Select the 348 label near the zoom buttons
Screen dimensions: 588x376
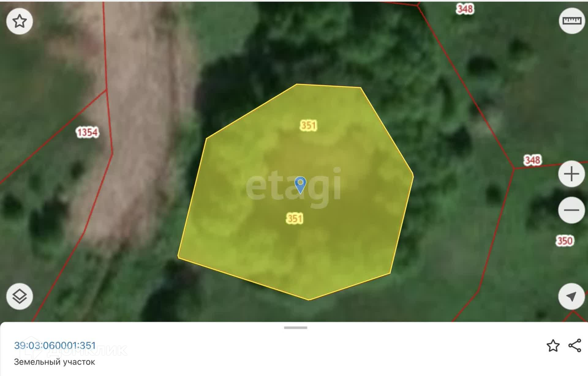tap(532, 160)
